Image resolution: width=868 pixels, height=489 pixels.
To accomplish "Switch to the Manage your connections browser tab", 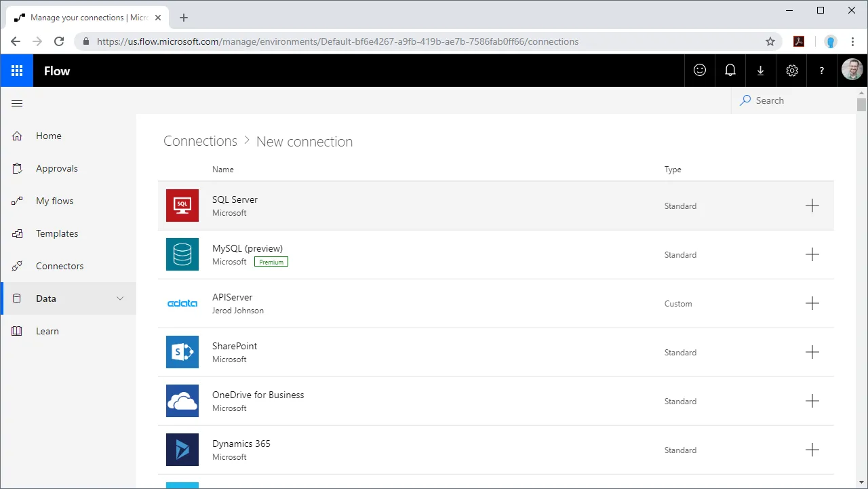I will pos(88,17).
